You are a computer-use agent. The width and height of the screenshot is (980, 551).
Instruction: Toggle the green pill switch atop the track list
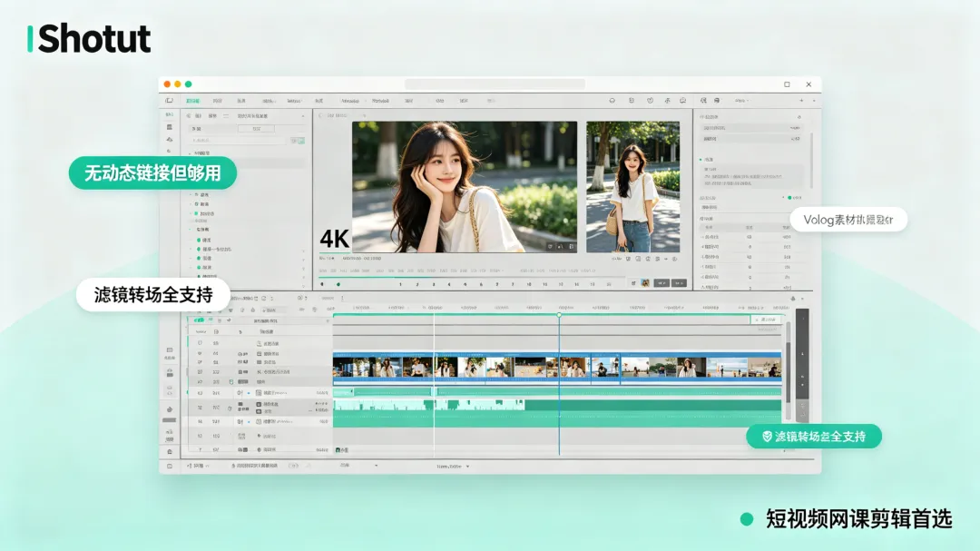point(198,320)
